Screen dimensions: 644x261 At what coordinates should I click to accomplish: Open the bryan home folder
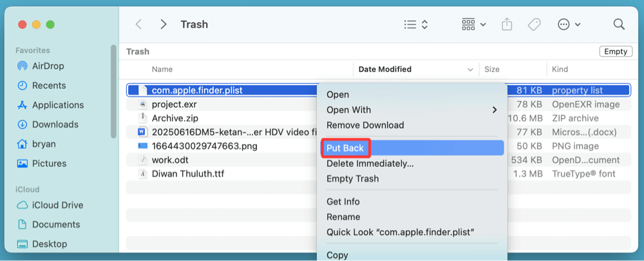coord(36,144)
